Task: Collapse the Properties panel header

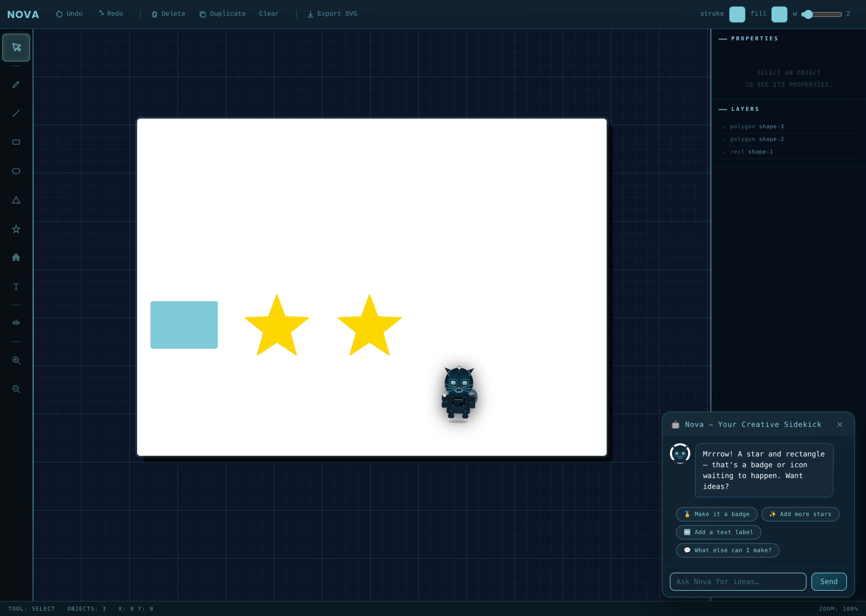Action: tap(748, 39)
